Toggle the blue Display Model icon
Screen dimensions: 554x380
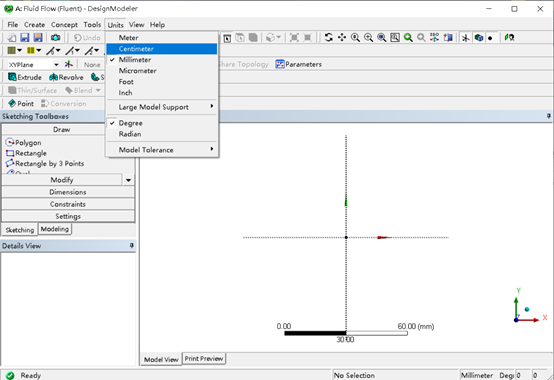tap(479, 37)
